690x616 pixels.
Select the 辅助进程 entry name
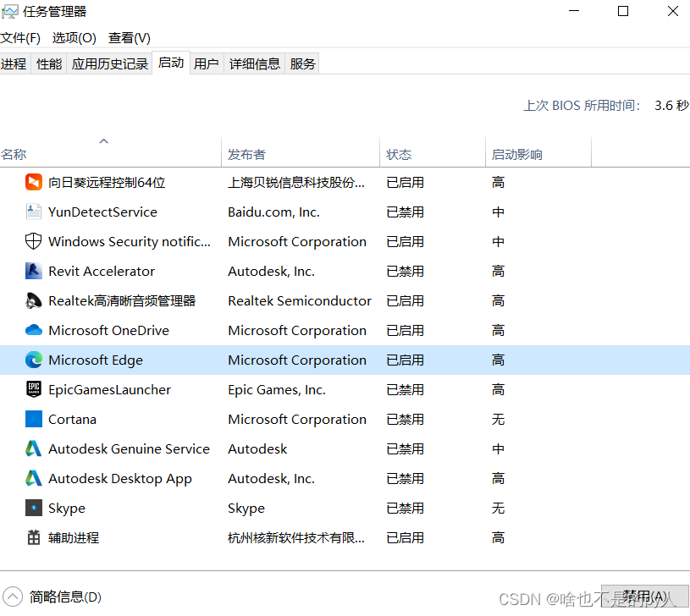pos(74,537)
